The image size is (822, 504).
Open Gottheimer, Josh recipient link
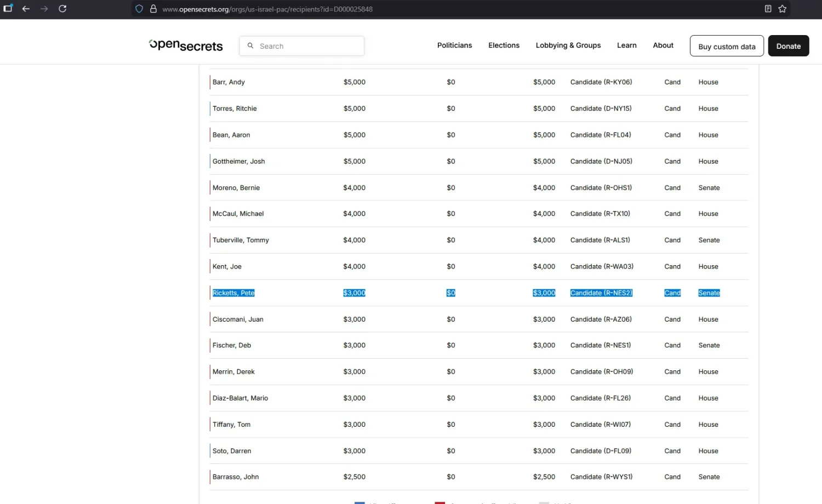tap(238, 161)
